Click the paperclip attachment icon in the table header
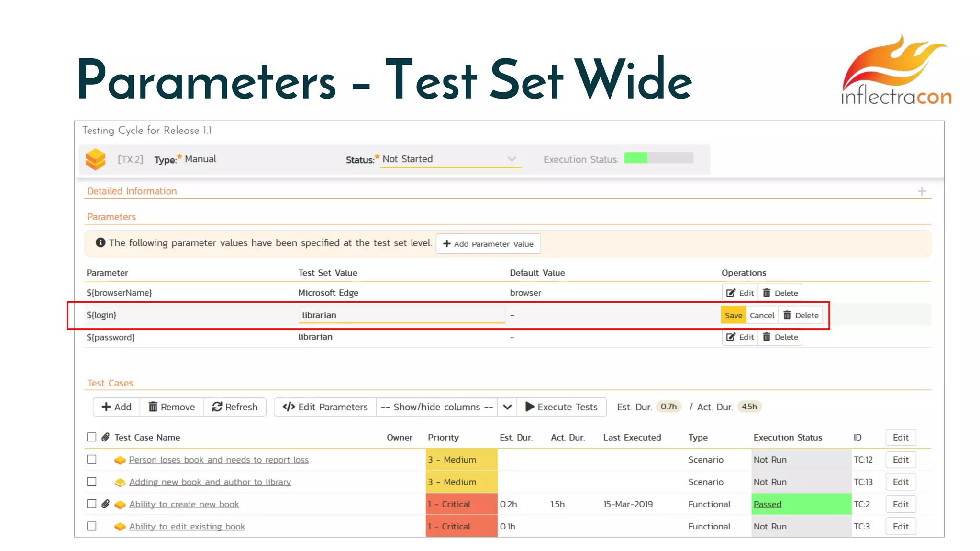Viewport: 980px width, 551px height. tap(105, 437)
